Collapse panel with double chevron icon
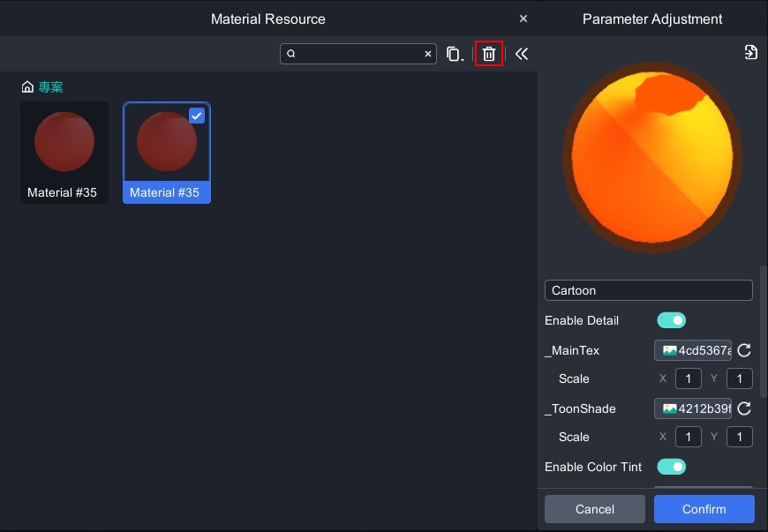768x532 pixels. (x=522, y=54)
